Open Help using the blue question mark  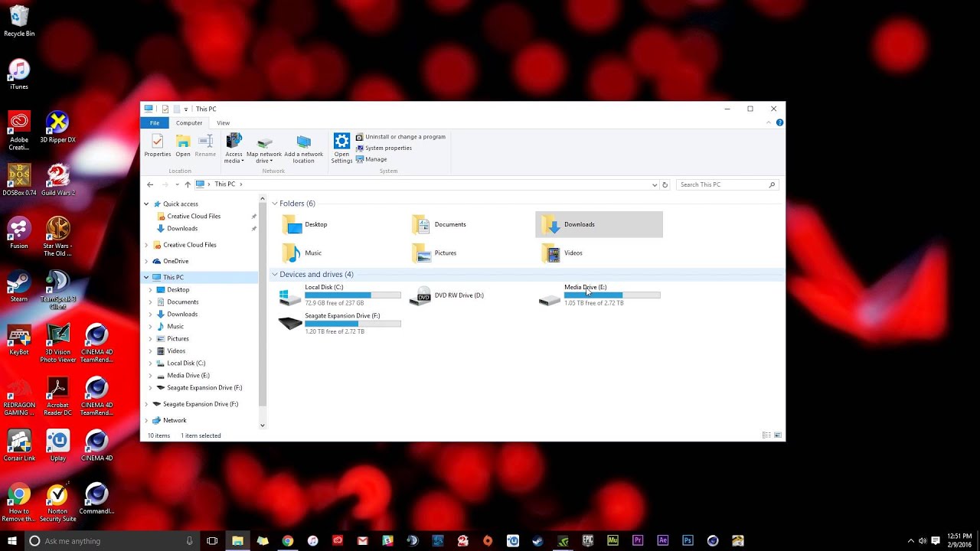tap(779, 122)
